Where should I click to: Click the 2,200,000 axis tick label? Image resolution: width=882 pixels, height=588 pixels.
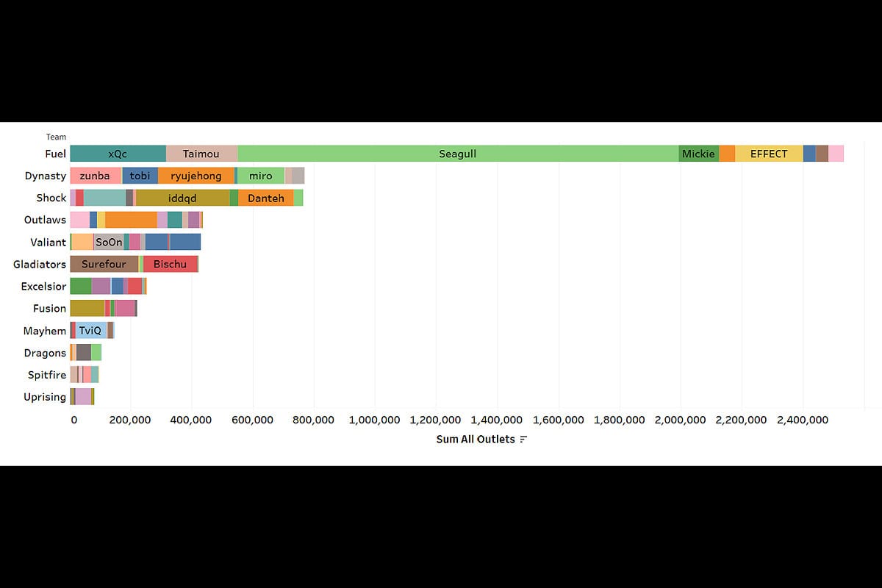[742, 420]
